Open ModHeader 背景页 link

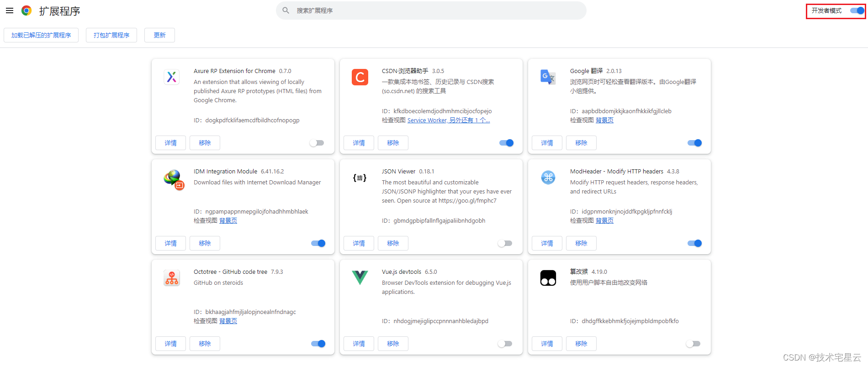604,220
